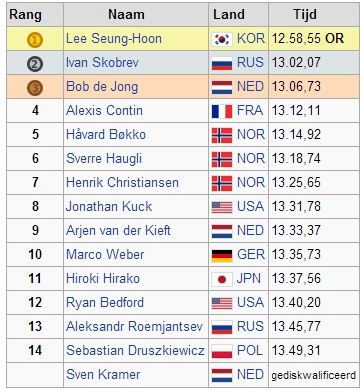Click the South Korean flag icon
This screenshot has width=363, height=391.
[x=222, y=40]
